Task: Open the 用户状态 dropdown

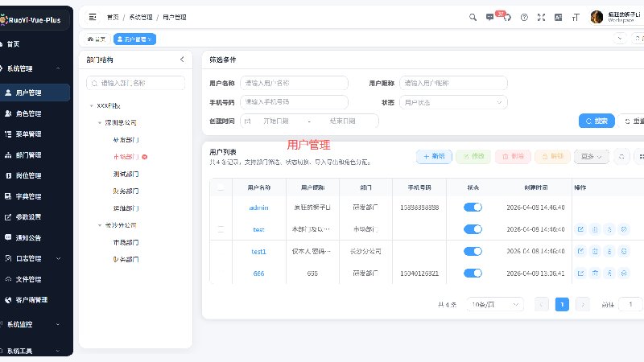Action: pos(453,102)
